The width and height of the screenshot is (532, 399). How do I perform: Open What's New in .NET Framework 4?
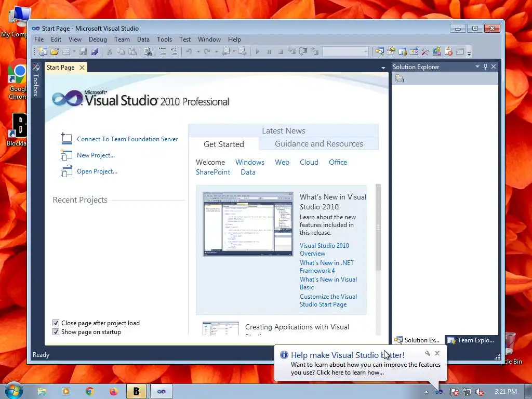click(326, 267)
